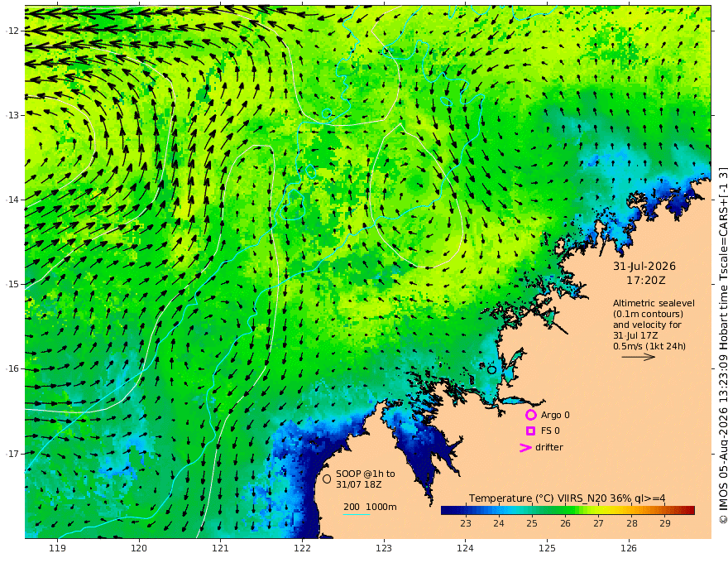The image size is (728, 563).
Task: Click the small cyan contour circle near 13°S
Action: 327,113
